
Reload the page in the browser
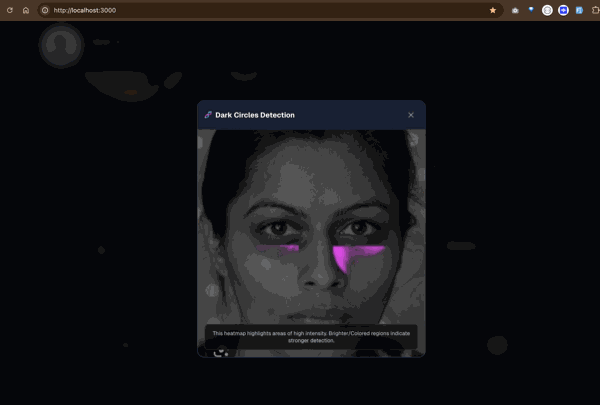click(10, 10)
